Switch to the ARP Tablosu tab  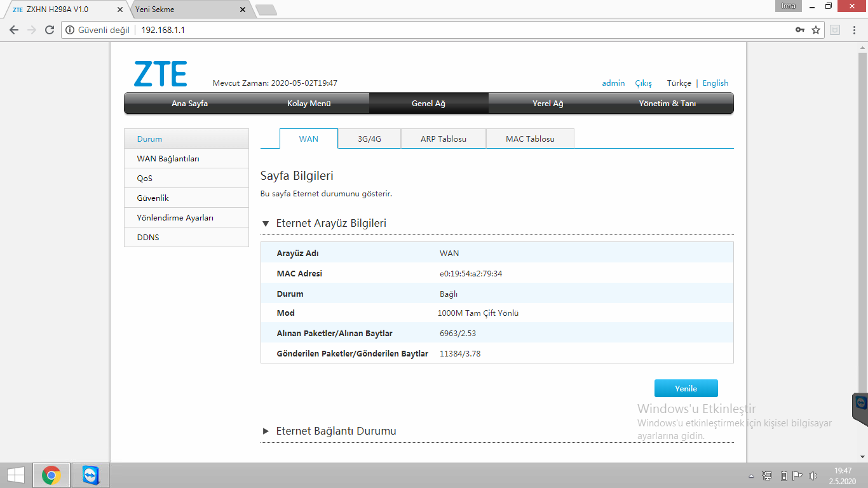point(444,139)
